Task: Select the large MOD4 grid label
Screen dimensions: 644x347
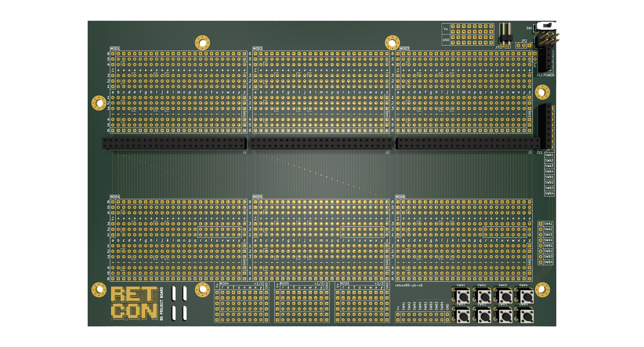Action: click(115, 197)
